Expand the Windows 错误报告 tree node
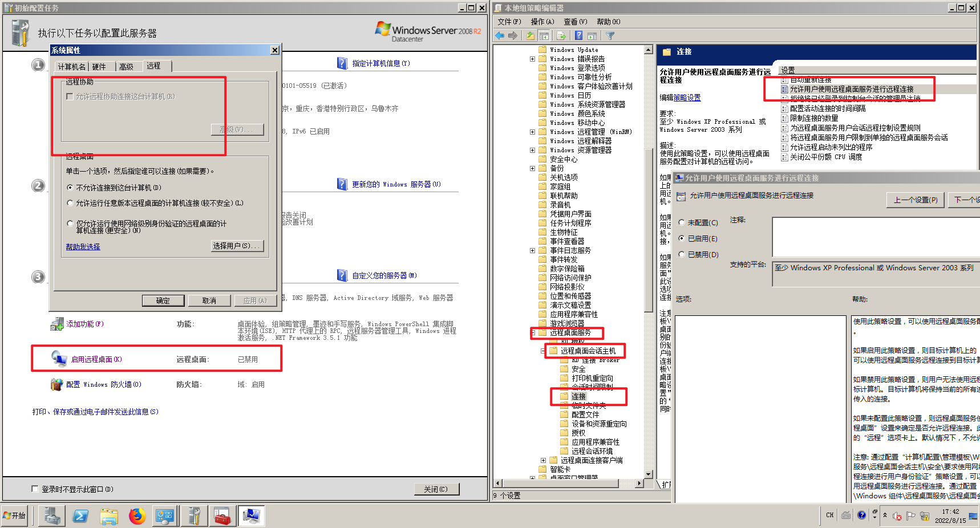 point(532,59)
